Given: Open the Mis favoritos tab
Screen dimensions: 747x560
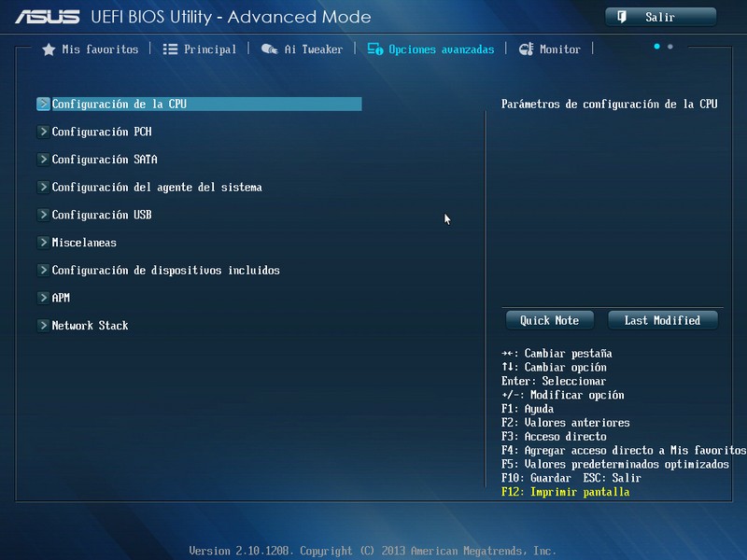Looking at the screenshot, I should (90, 49).
